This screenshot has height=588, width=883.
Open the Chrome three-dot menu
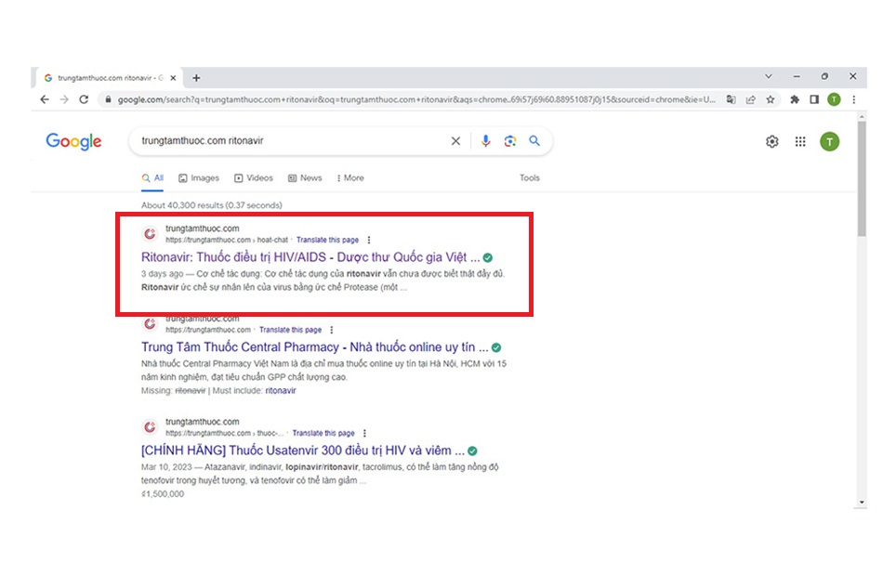point(853,99)
